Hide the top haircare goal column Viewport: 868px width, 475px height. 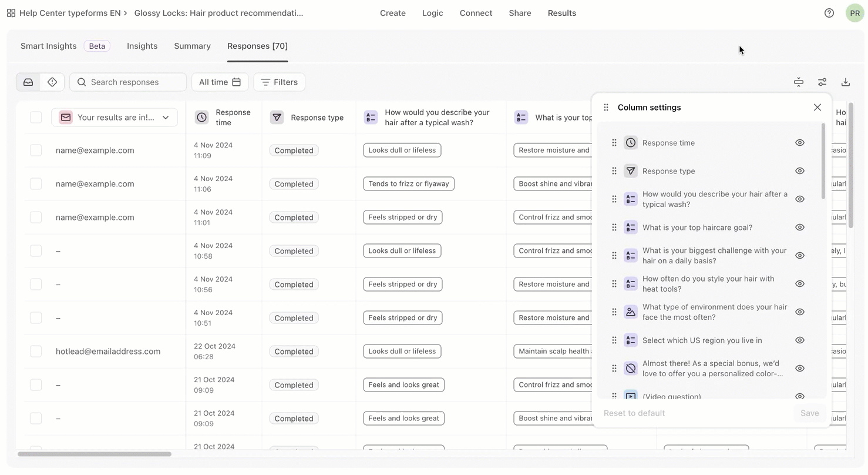click(800, 228)
